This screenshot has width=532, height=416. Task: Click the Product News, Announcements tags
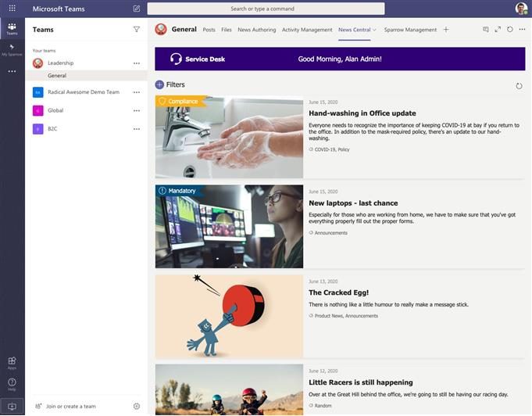point(346,316)
